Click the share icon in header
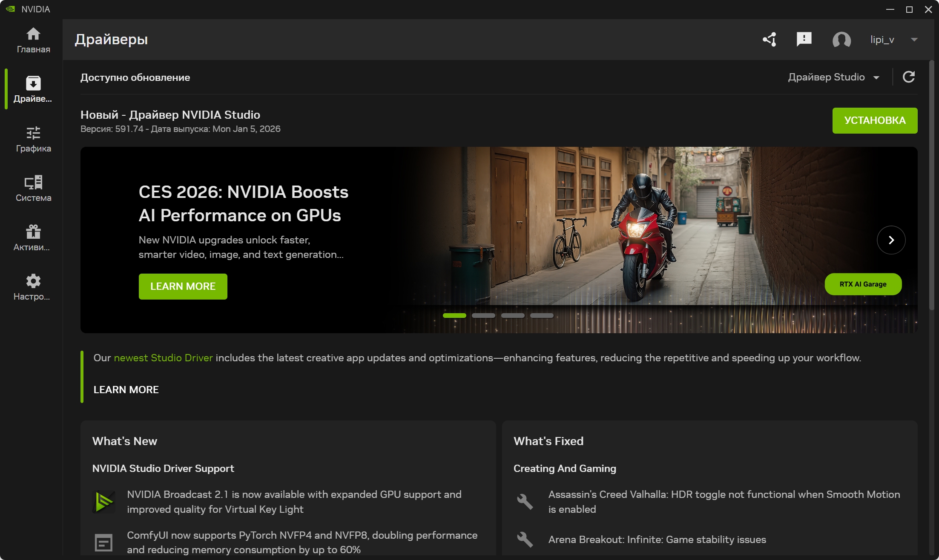The height and width of the screenshot is (560, 939). point(770,40)
